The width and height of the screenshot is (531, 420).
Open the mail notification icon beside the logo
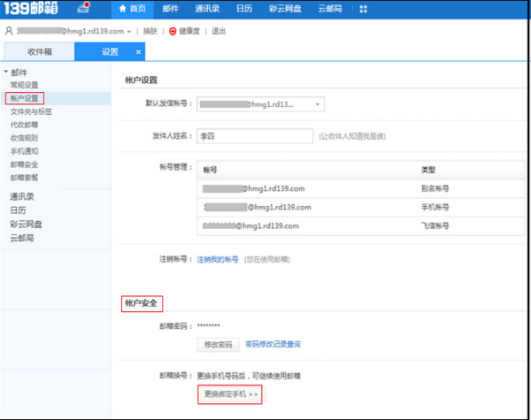pos(83,7)
